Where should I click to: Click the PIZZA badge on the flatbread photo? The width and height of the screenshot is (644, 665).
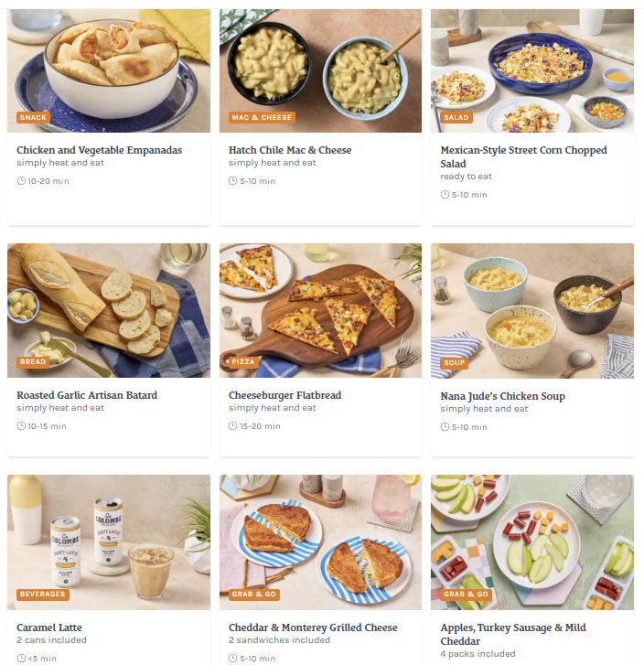click(x=243, y=361)
